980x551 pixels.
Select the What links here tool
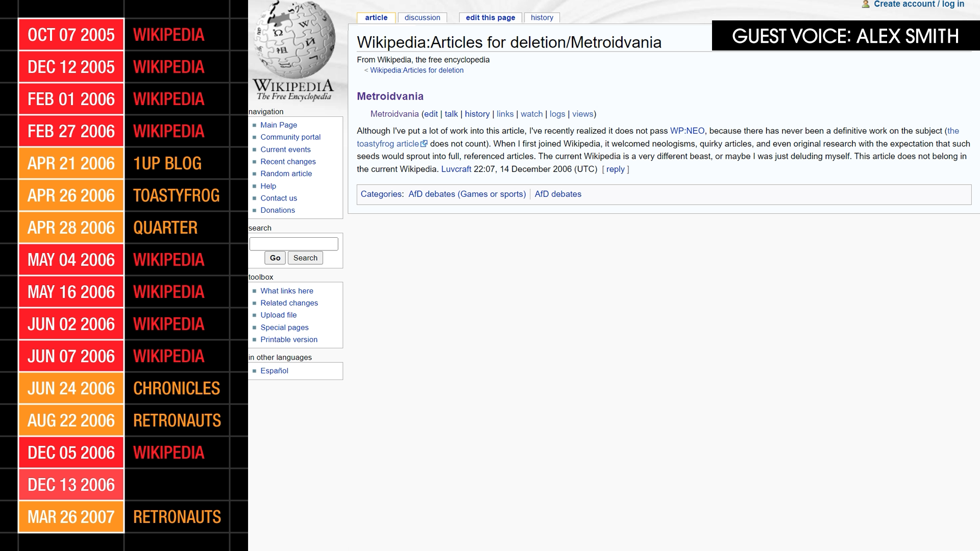[286, 290]
